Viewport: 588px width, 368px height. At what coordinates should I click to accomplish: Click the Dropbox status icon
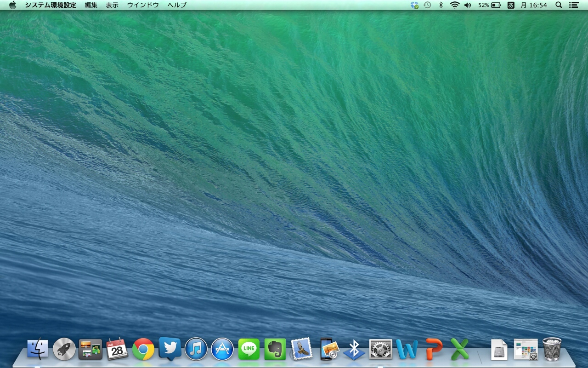pos(414,5)
